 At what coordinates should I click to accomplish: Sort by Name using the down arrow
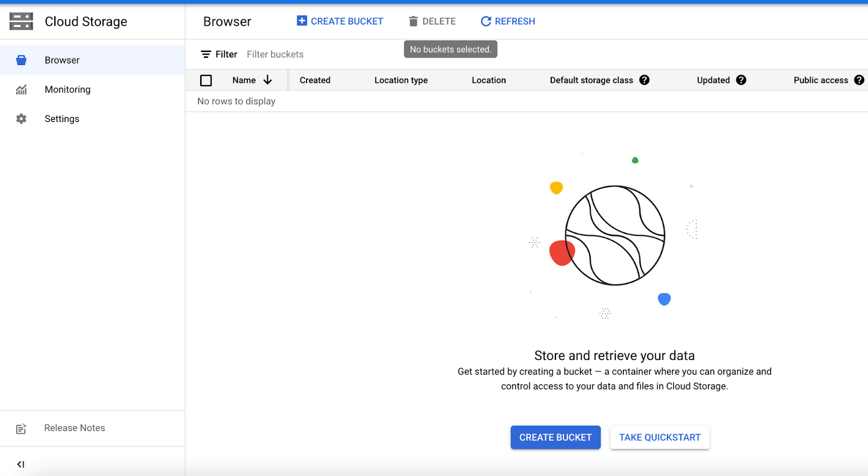267,80
